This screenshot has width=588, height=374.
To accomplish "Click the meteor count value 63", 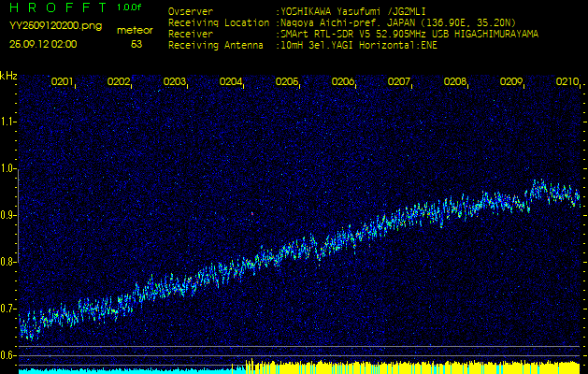I will click(136, 44).
